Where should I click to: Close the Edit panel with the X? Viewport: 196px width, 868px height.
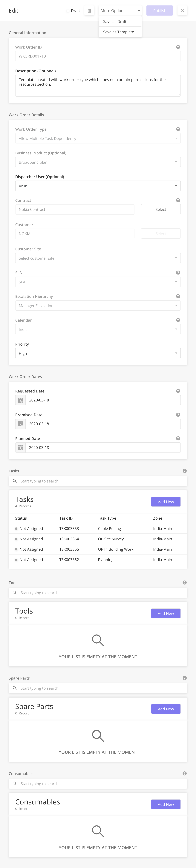point(182,11)
